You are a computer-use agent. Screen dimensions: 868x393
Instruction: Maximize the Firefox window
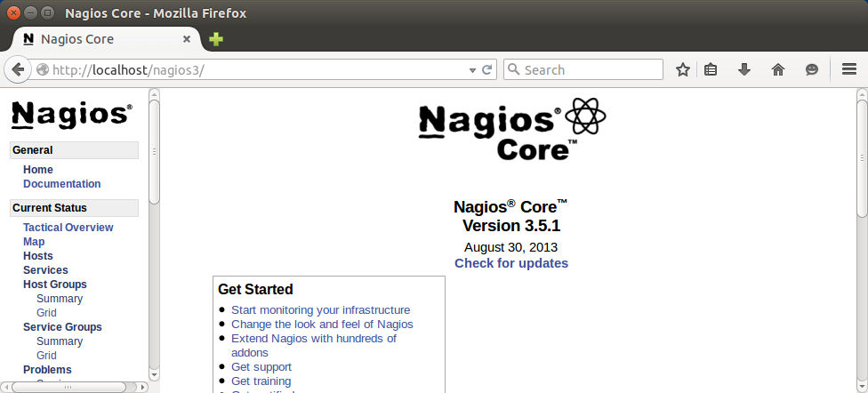click(x=48, y=12)
